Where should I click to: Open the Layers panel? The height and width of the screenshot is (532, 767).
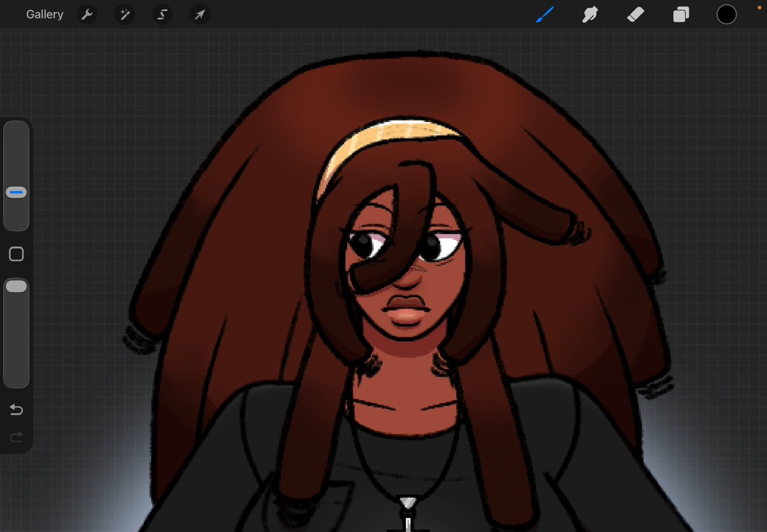point(681,14)
